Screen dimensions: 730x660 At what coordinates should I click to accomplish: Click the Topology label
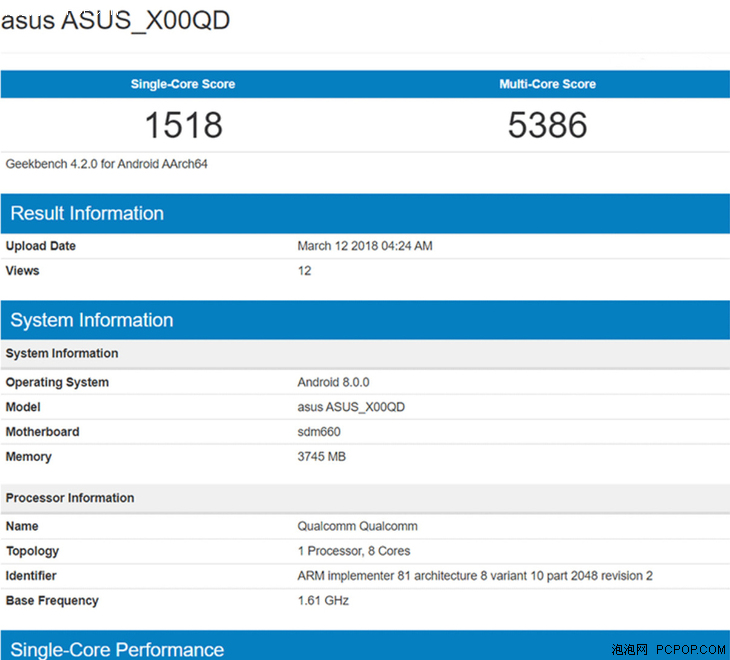(32, 552)
